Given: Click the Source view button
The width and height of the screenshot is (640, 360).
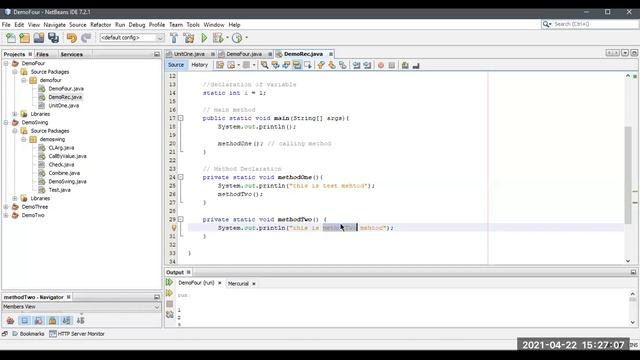Looking at the screenshot, I should [176, 65].
